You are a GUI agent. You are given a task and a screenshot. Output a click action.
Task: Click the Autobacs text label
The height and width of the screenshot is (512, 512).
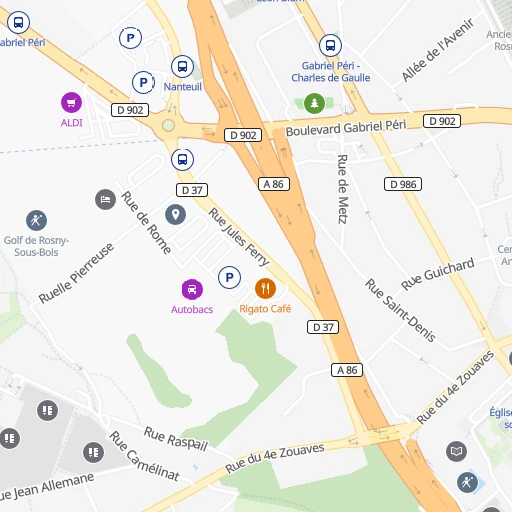point(192,309)
